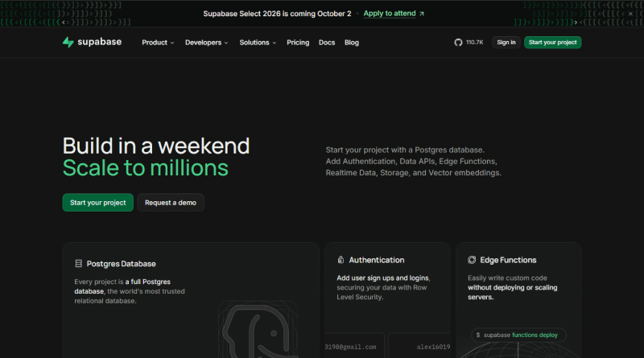Click 'a full Postgres database' text
Viewport: 644px width, 358px height.
pos(122,286)
